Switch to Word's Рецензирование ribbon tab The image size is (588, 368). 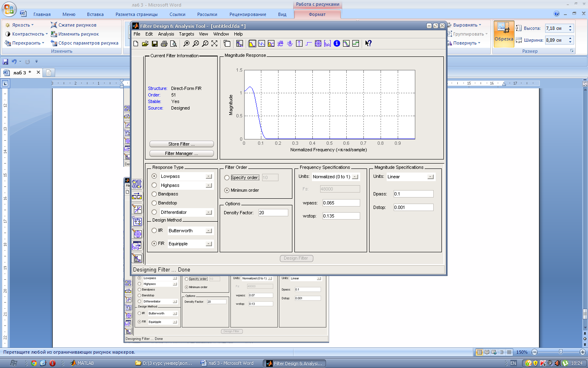click(248, 14)
